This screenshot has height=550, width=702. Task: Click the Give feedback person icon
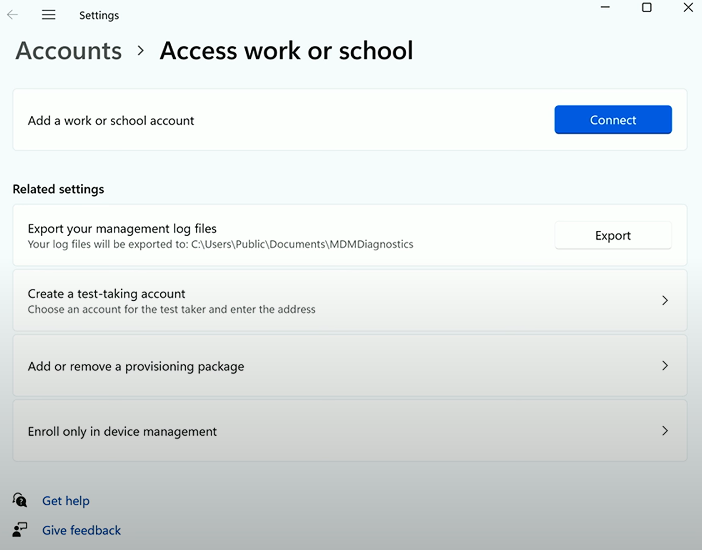tap(20, 530)
